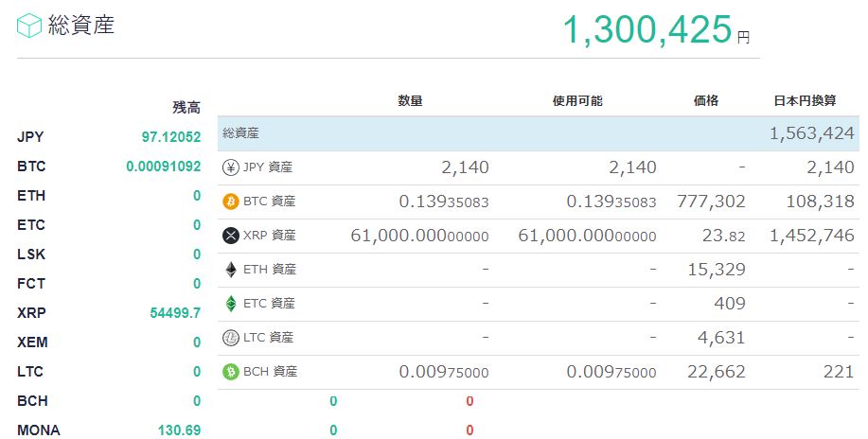Click the 日本円換算 column header
This screenshot has height=439, width=868.
(x=803, y=100)
